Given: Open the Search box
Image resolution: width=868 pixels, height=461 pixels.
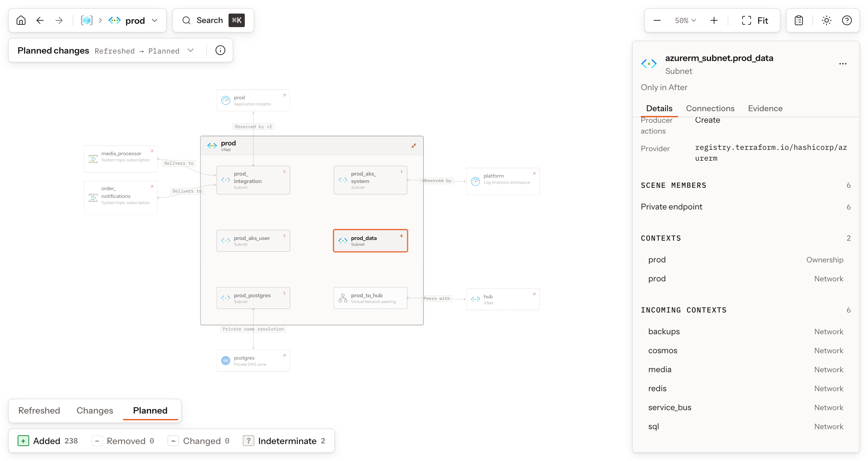Looking at the screenshot, I should 213,20.
